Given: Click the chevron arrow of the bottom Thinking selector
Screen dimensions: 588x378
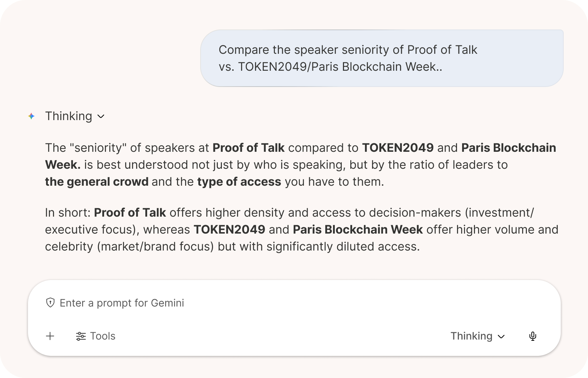Looking at the screenshot, I should [x=501, y=336].
